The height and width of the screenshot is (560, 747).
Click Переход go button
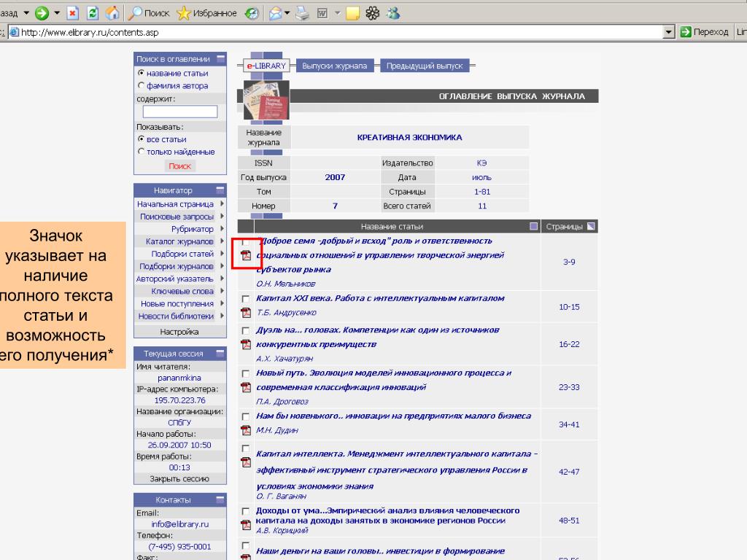[x=704, y=32]
